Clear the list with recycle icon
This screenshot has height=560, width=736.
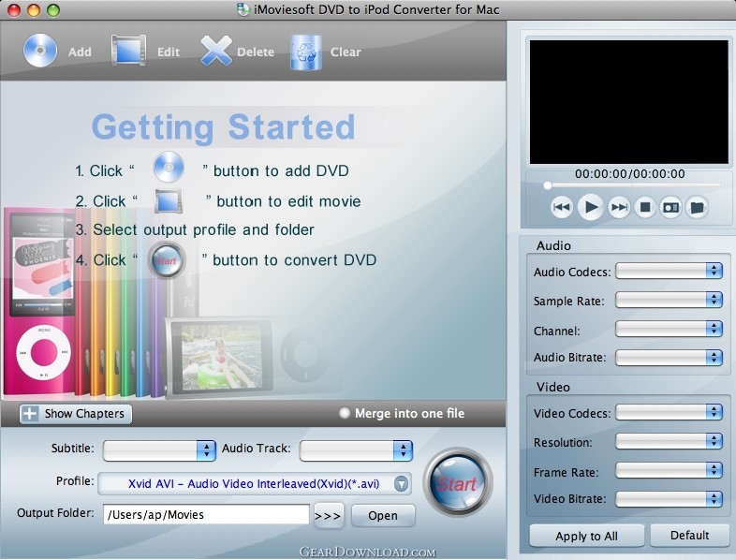tap(305, 52)
